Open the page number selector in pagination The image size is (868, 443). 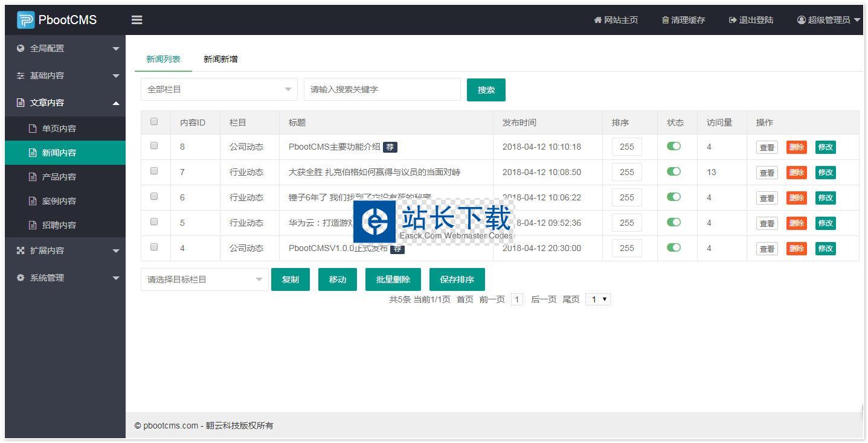pyautogui.click(x=598, y=299)
